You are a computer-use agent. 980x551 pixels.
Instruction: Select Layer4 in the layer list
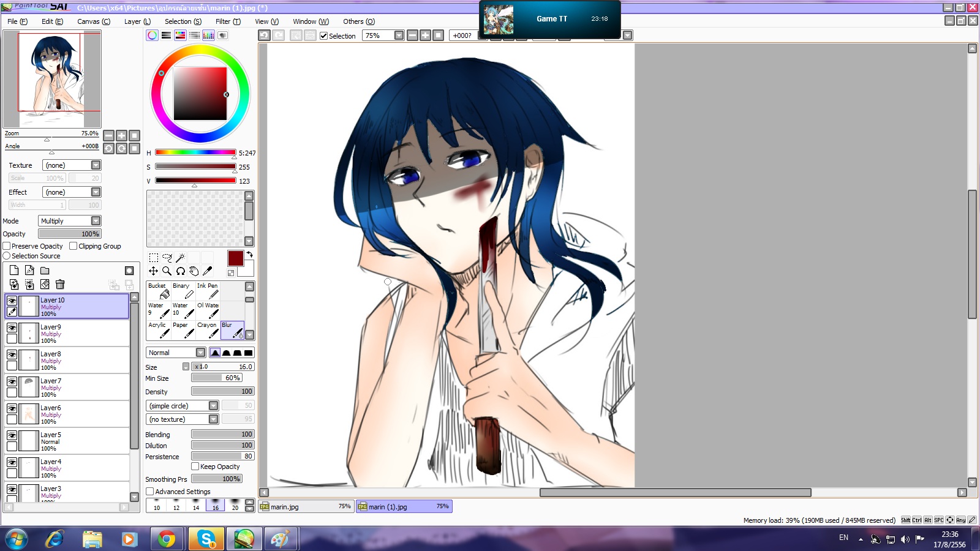click(x=67, y=468)
